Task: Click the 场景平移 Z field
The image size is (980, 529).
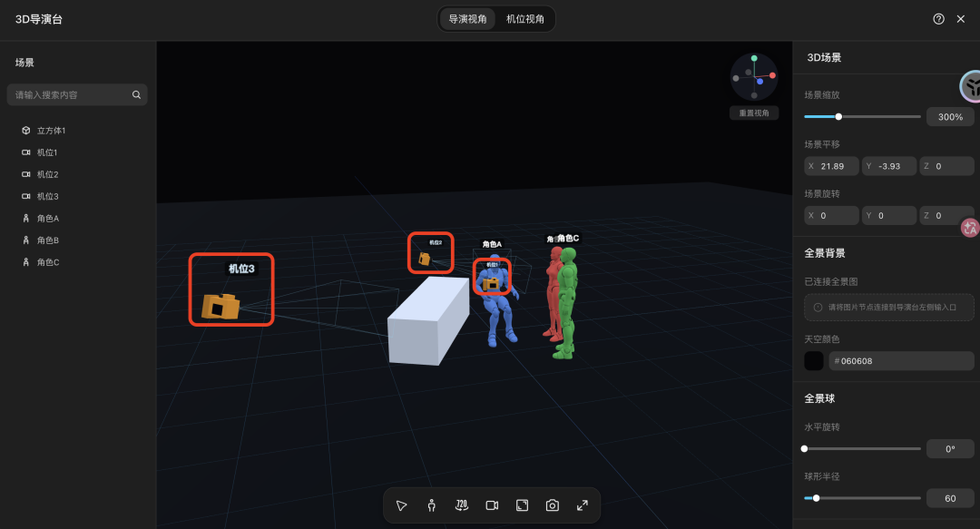Action: click(x=946, y=166)
